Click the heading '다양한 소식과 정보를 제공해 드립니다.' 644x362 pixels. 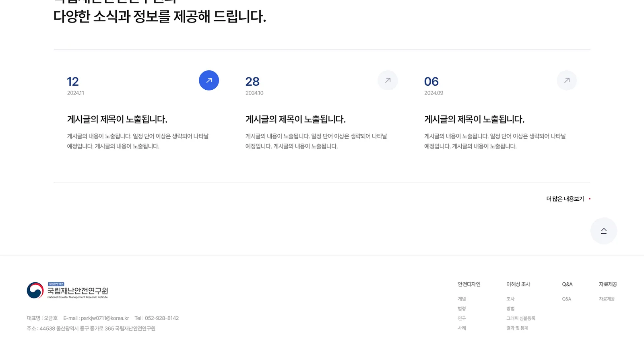(160, 17)
